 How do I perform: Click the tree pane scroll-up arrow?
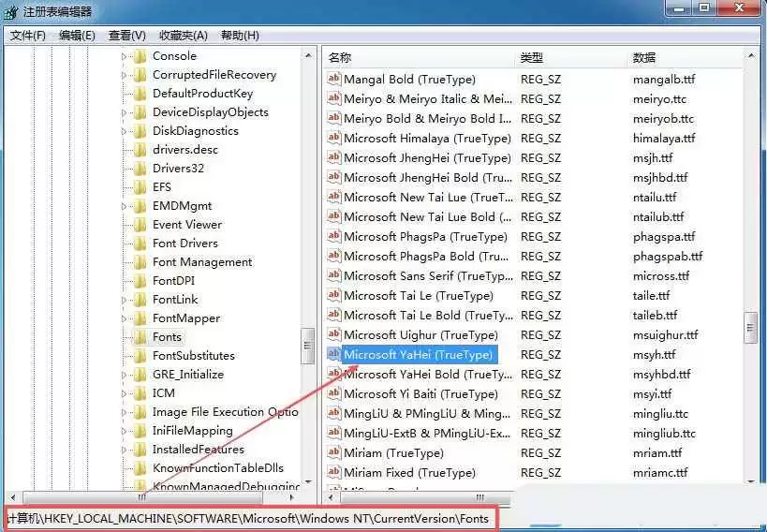(x=308, y=56)
